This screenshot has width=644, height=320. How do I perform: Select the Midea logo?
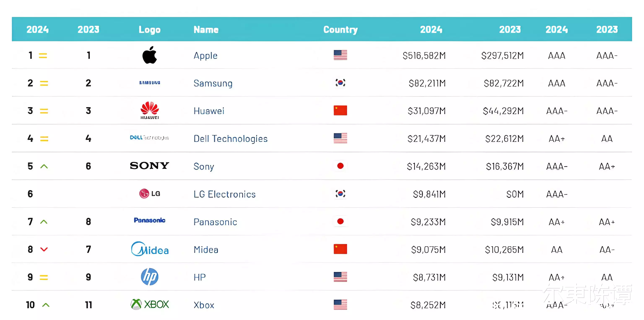150,249
